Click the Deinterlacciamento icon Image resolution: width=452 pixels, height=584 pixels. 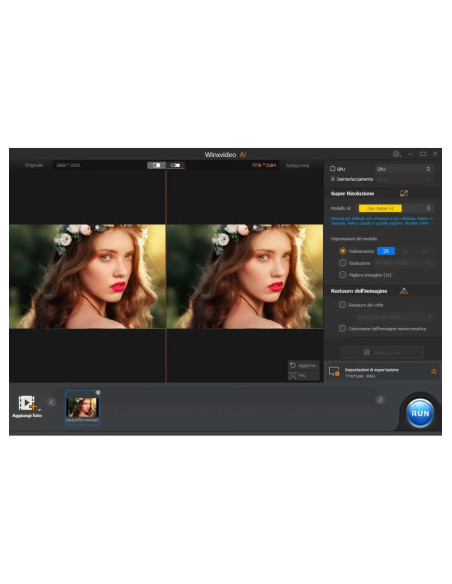332,179
